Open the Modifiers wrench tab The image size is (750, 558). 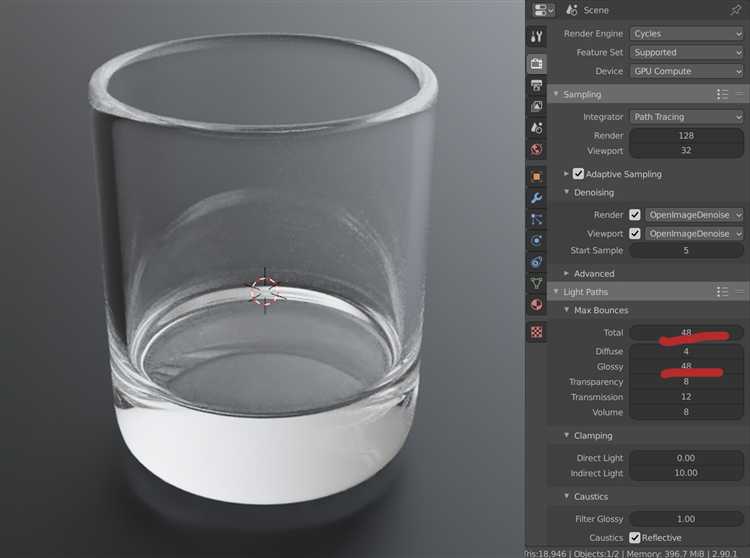tap(537, 198)
